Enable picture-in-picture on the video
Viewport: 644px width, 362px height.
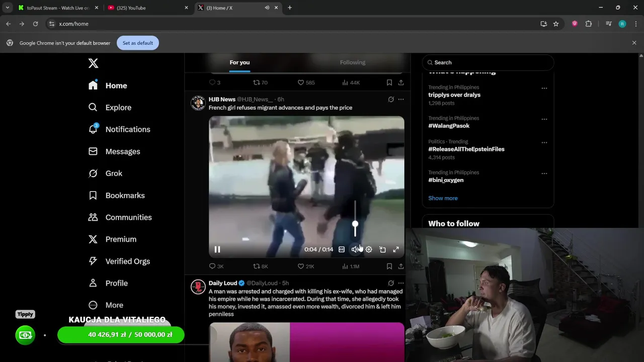[x=382, y=249]
